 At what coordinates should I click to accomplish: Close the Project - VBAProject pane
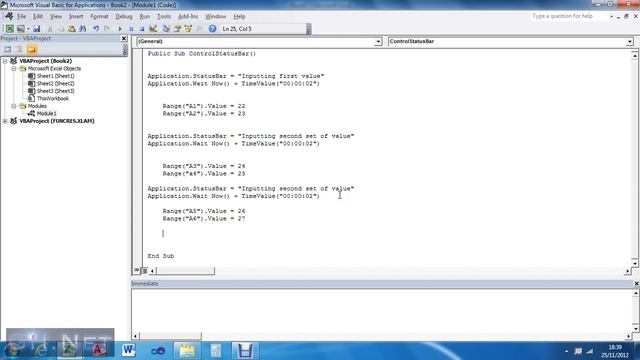coord(124,38)
